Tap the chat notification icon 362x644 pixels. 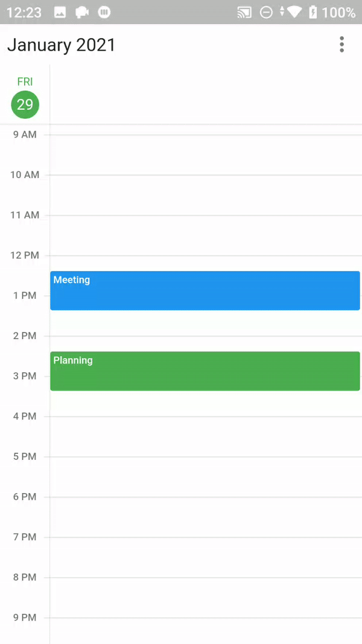(82, 11)
